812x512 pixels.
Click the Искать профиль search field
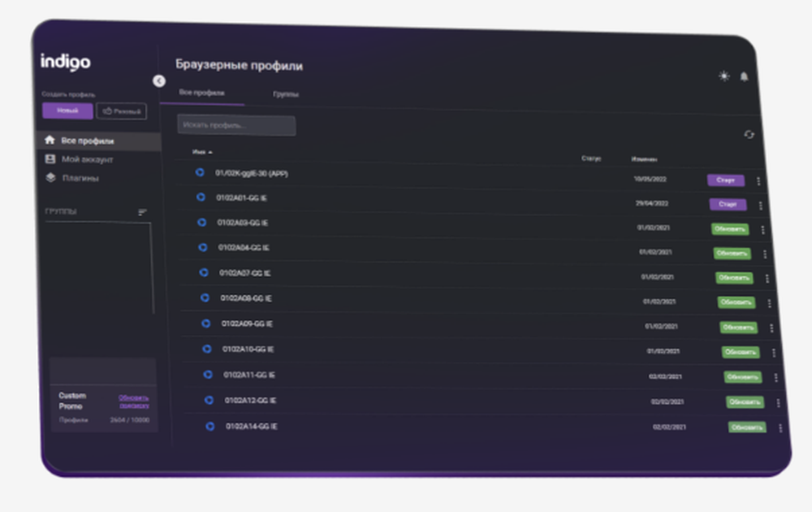[235, 124]
